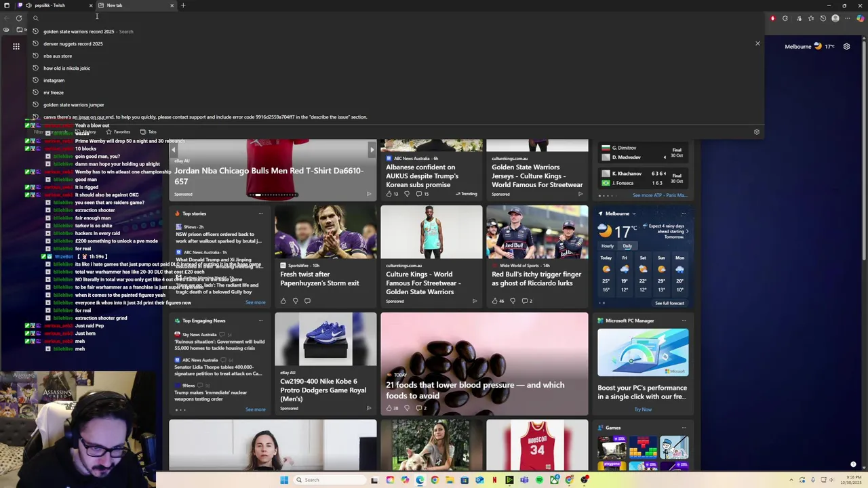The width and height of the screenshot is (868, 488).
Task: Click See more under Top stories
Action: point(255,302)
